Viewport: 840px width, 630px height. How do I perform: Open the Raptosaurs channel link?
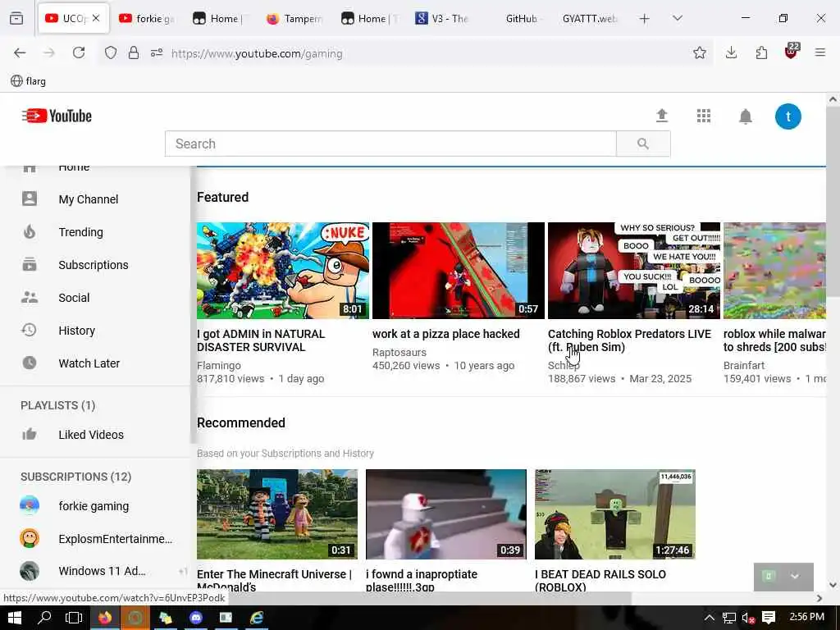(x=399, y=353)
